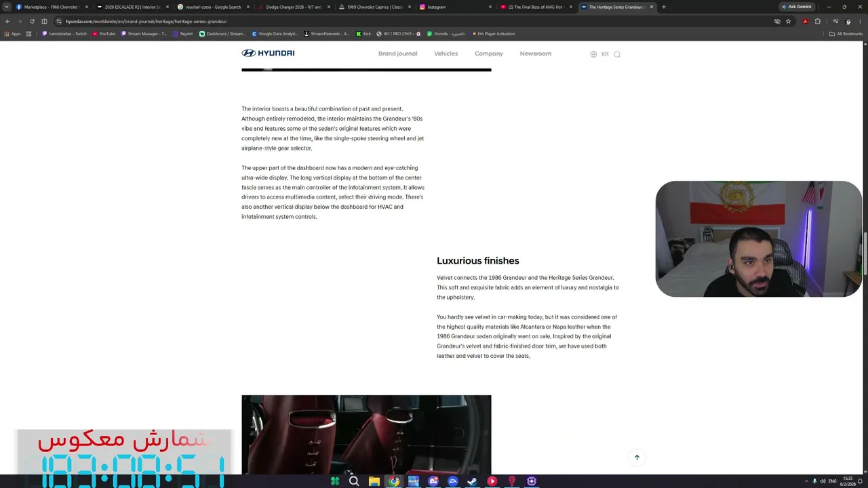The height and width of the screenshot is (488, 868).
Task: Open the split view icon beside reload
Action: 44,21
